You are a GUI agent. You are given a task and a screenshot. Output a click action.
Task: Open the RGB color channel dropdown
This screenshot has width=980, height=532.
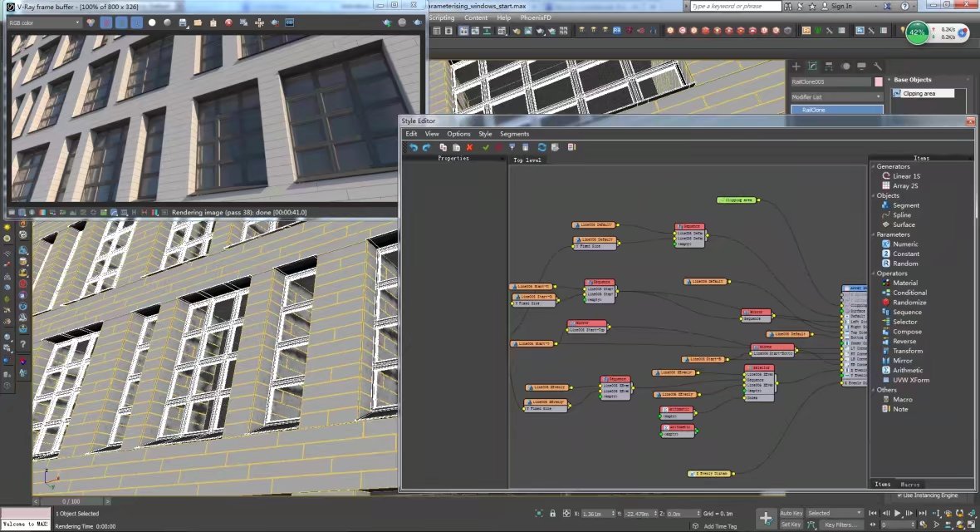(x=44, y=22)
